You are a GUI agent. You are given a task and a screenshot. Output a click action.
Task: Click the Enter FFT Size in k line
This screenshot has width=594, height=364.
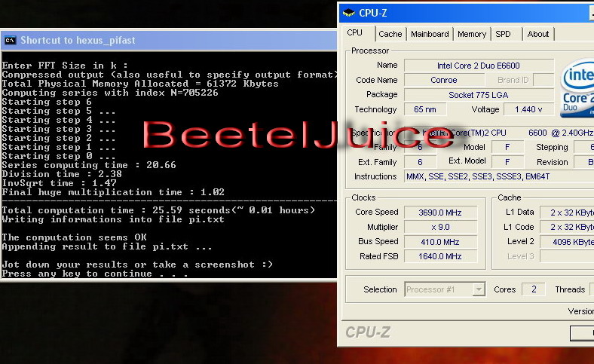[65, 66]
